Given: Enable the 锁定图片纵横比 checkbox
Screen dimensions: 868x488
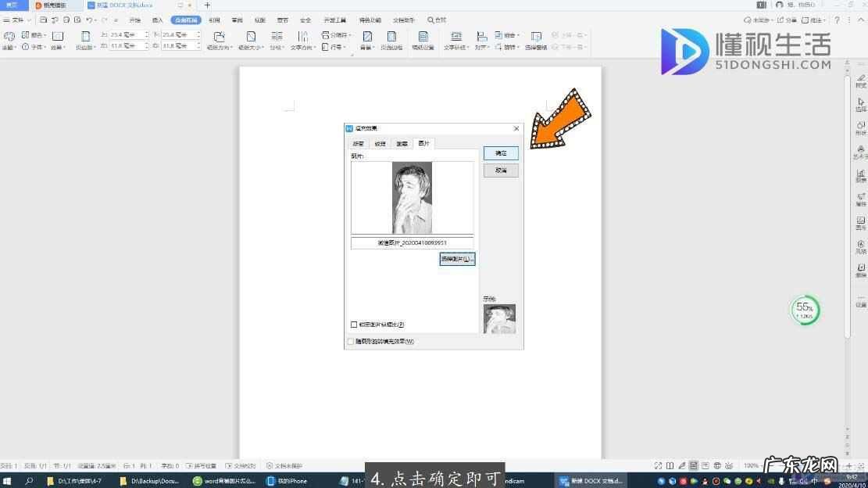Looking at the screenshot, I should tap(354, 325).
